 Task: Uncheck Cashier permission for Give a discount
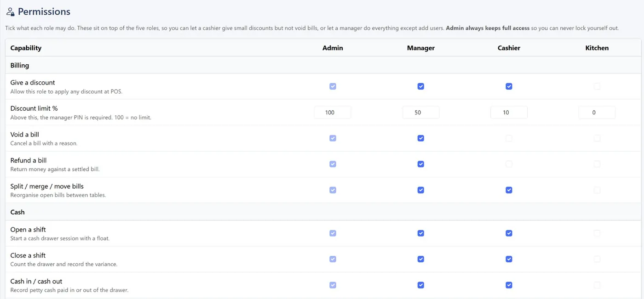(x=509, y=86)
